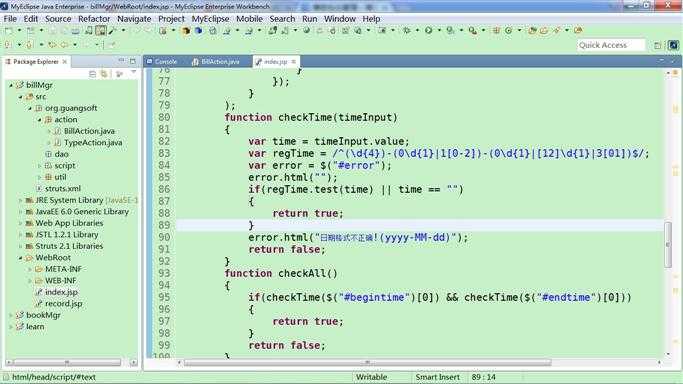
Task: Collapse the src folder node
Action: [20, 97]
